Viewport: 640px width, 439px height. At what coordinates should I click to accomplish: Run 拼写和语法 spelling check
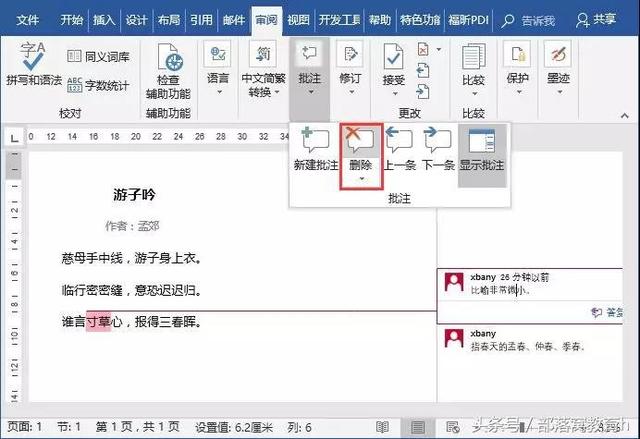pos(33,64)
